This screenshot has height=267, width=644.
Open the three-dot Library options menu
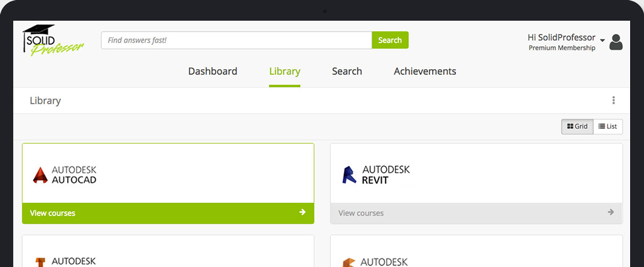[613, 101]
